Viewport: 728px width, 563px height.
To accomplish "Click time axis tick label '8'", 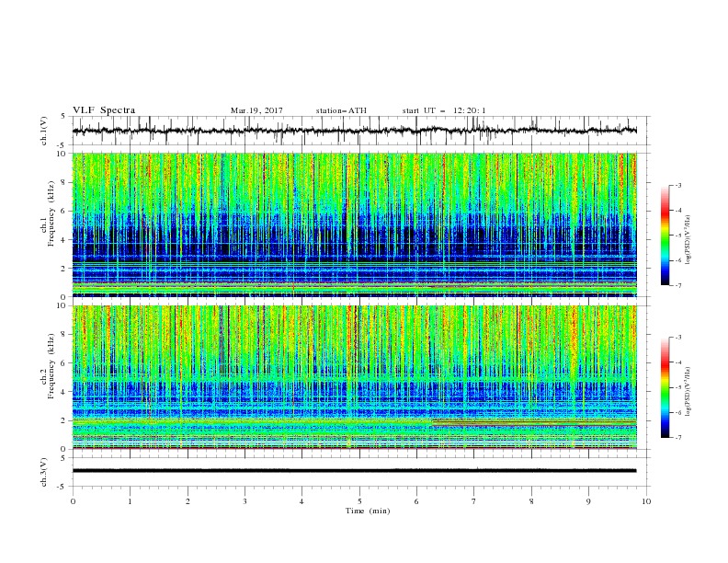I will coord(531,501).
